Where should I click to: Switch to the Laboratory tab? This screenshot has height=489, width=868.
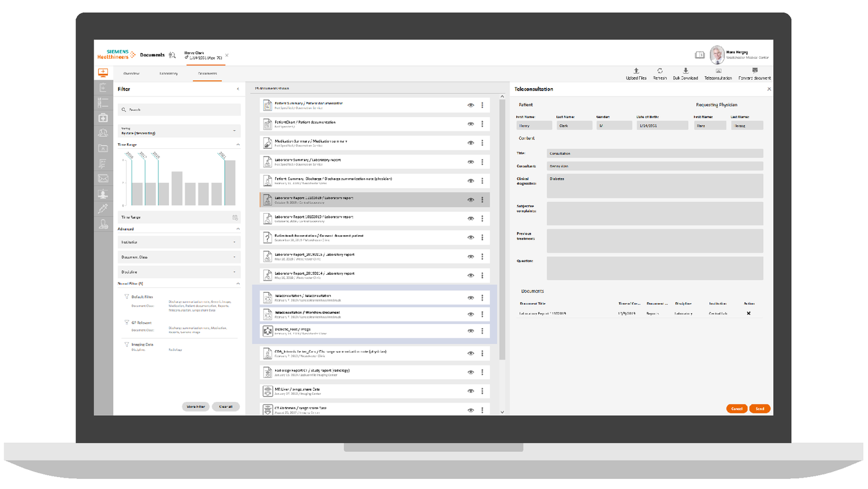[168, 74]
